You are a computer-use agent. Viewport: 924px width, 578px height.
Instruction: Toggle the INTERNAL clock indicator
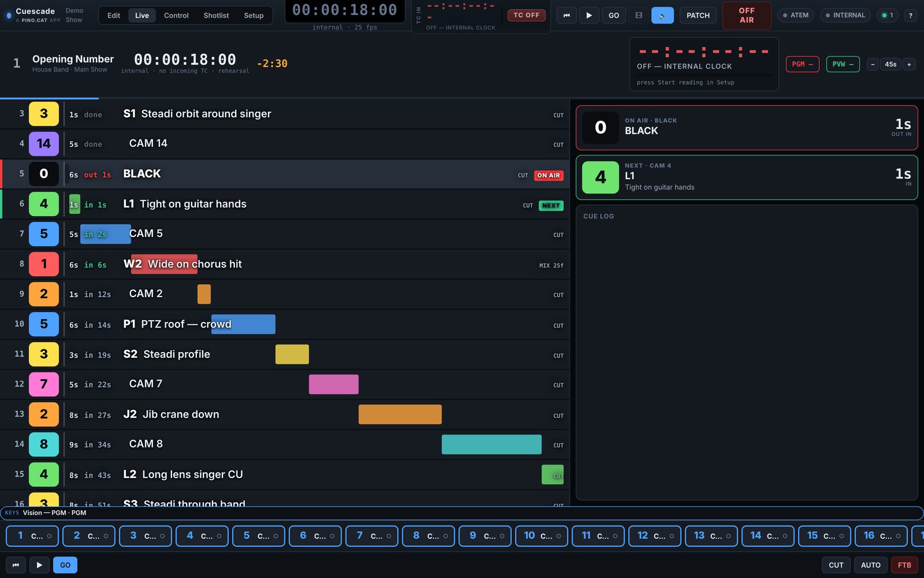(845, 15)
